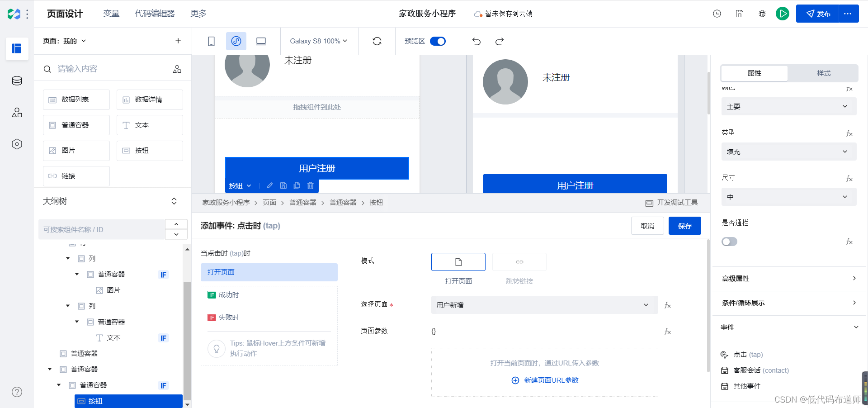
Task: Select the 按钮 node in outline tree
Action: click(x=128, y=401)
